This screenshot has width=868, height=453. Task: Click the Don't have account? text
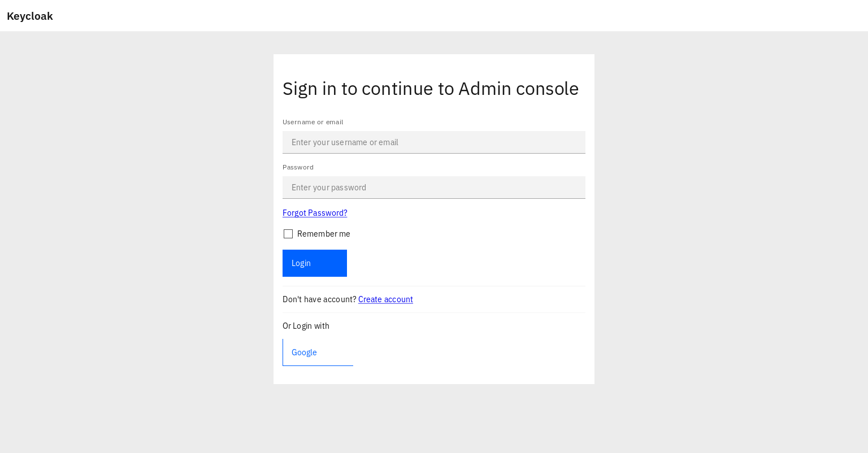tap(319, 299)
